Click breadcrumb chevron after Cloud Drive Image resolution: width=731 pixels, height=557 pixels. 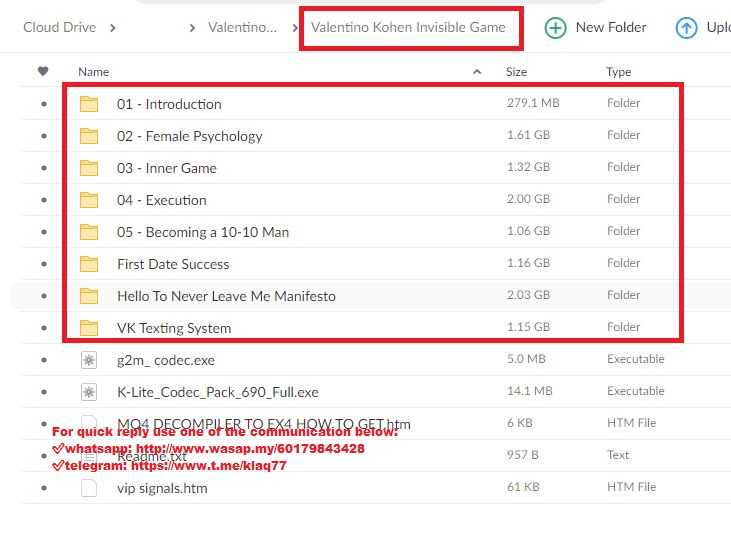(x=113, y=28)
